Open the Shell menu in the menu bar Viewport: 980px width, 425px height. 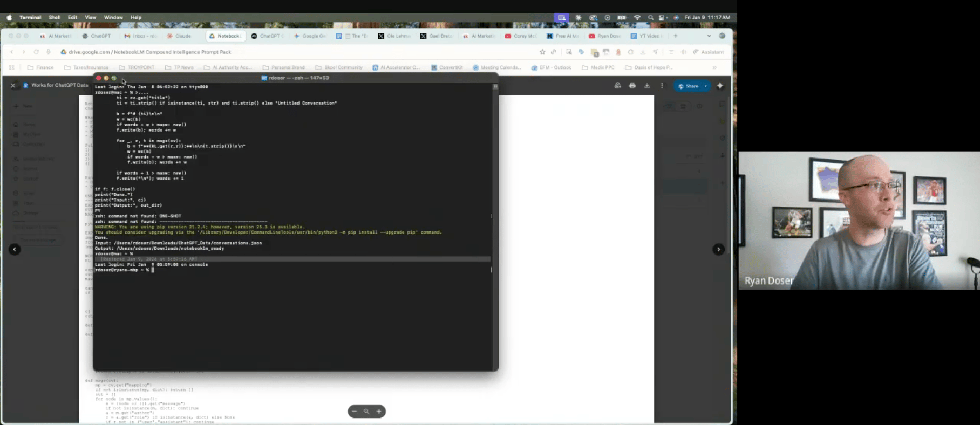coord(55,17)
